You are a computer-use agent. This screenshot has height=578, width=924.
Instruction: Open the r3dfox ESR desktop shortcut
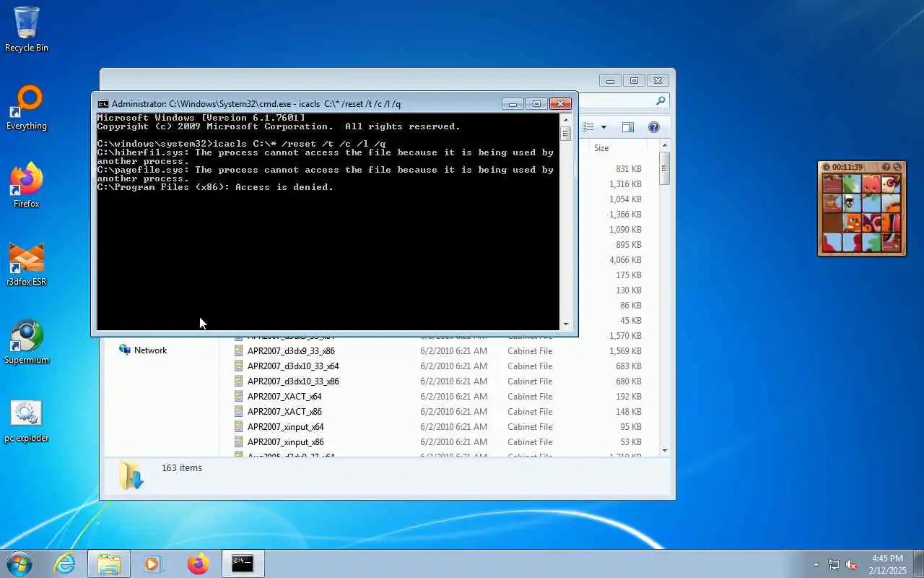click(x=27, y=264)
